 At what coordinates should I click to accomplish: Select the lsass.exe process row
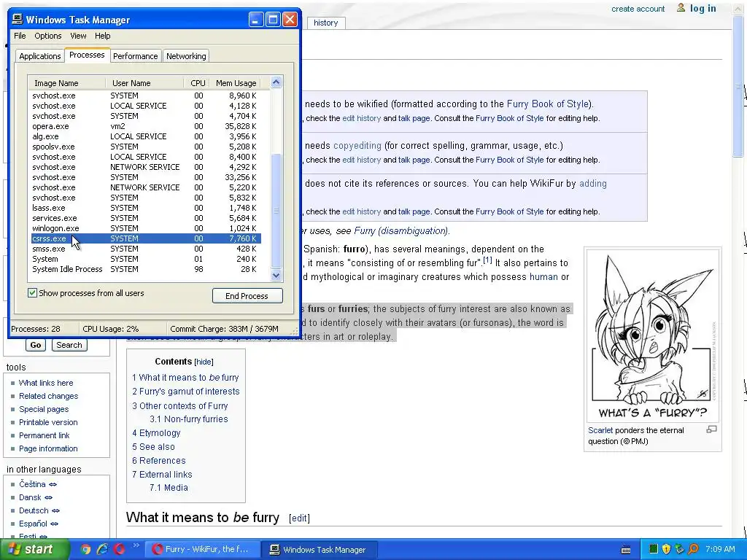146,208
